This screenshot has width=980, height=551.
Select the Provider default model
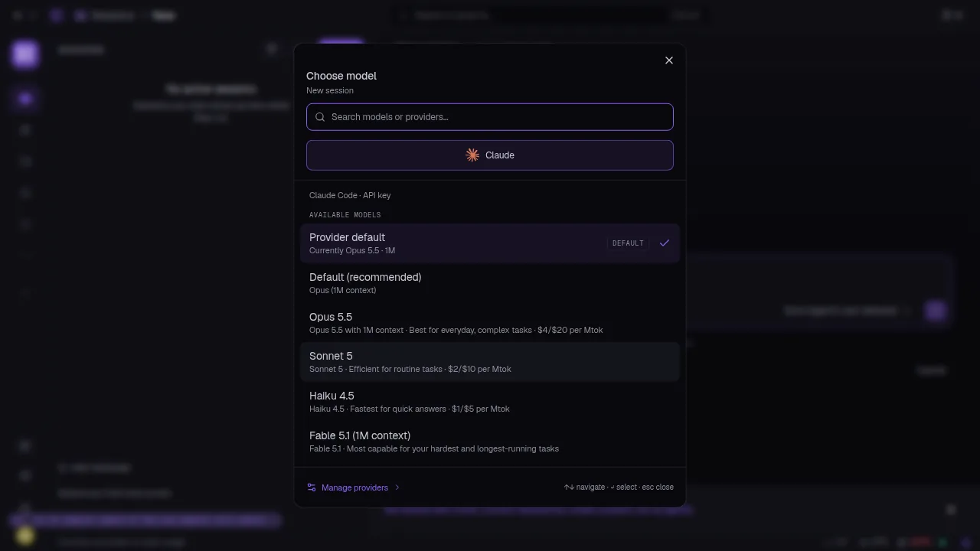point(490,243)
